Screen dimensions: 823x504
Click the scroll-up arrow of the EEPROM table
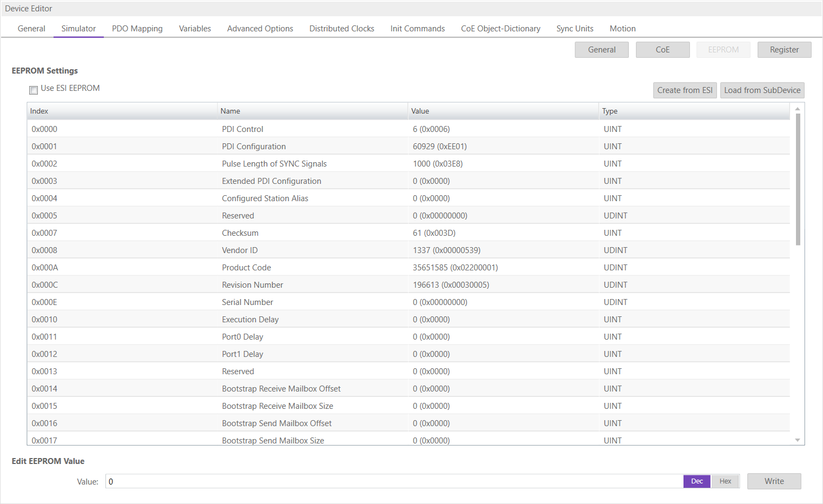pyautogui.click(x=797, y=109)
